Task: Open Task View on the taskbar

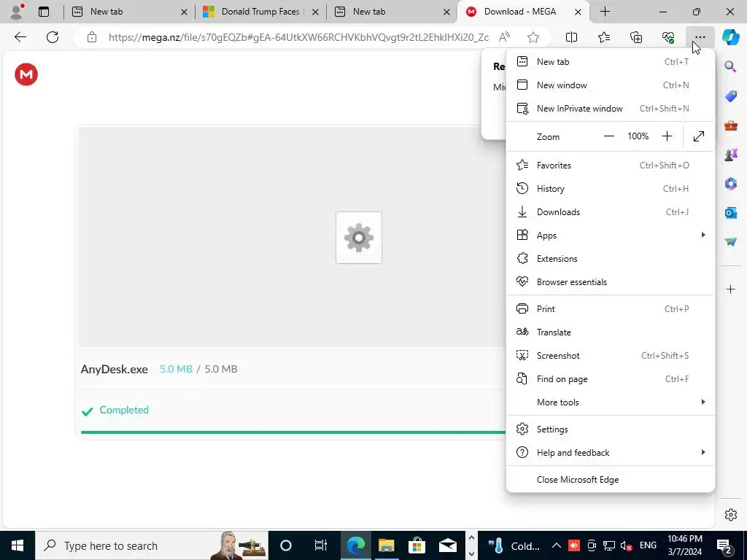Action: tap(321, 545)
